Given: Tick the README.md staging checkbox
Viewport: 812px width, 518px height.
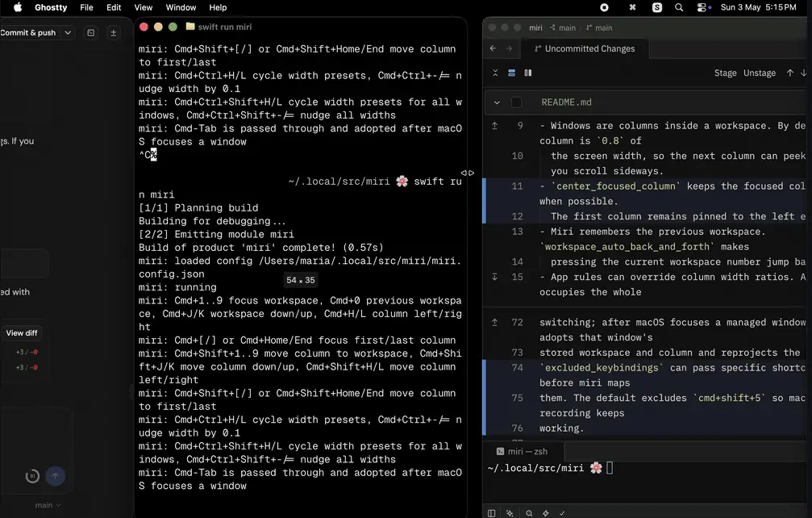Looking at the screenshot, I should (516, 102).
